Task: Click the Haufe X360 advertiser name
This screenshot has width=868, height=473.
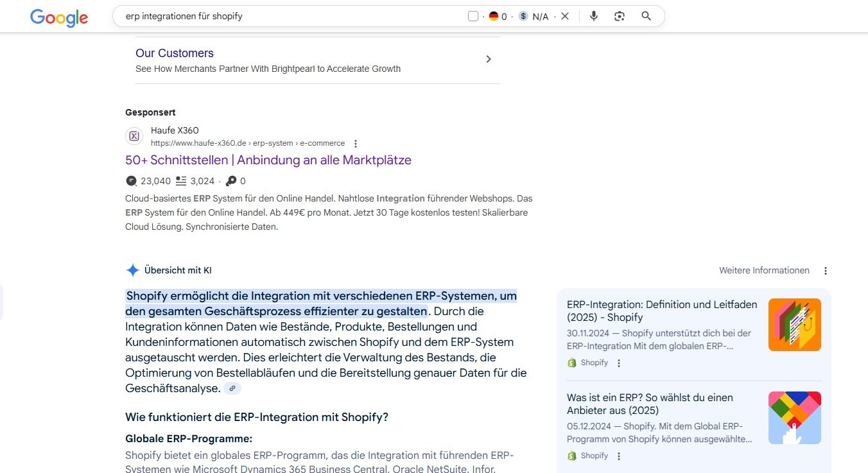Action: point(175,130)
